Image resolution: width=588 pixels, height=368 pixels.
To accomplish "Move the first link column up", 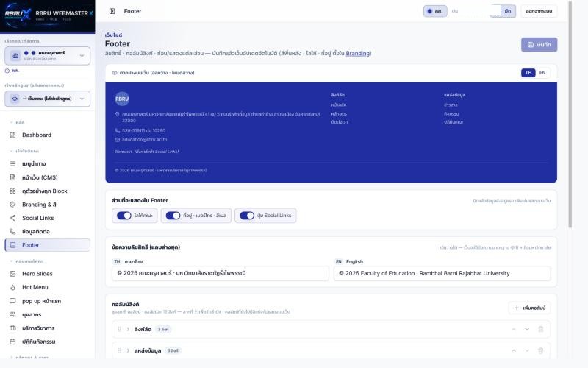I will point(513,329).
